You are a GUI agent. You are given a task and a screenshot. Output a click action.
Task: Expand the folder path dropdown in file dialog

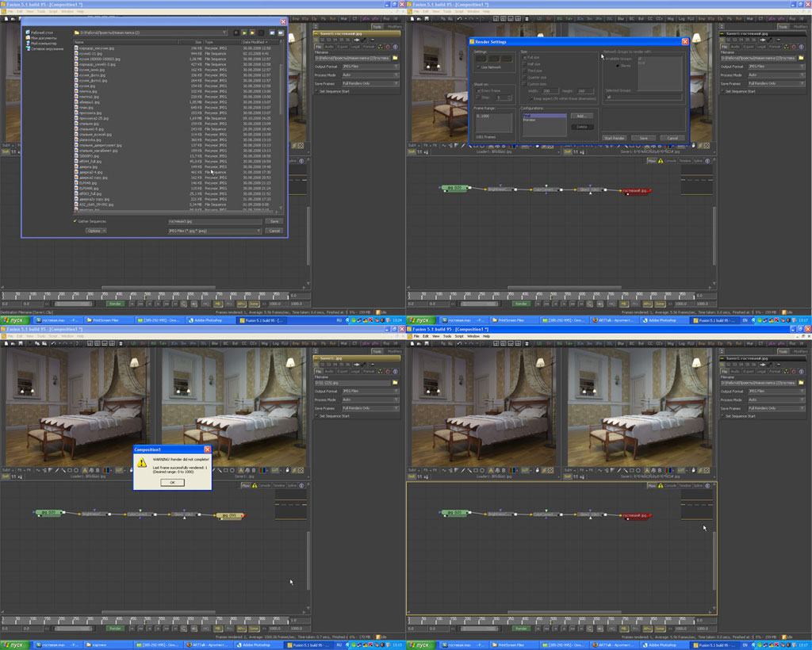coord(224,32)
